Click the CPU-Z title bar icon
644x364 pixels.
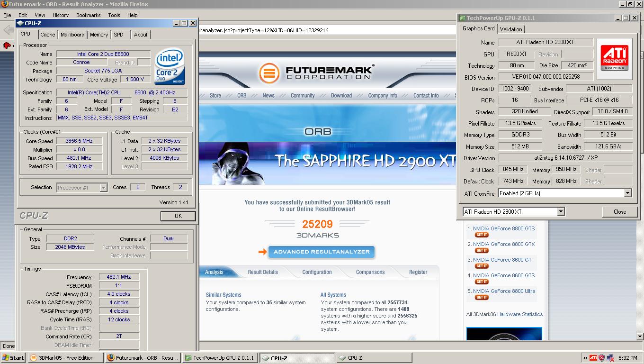(x=20, y=23)
